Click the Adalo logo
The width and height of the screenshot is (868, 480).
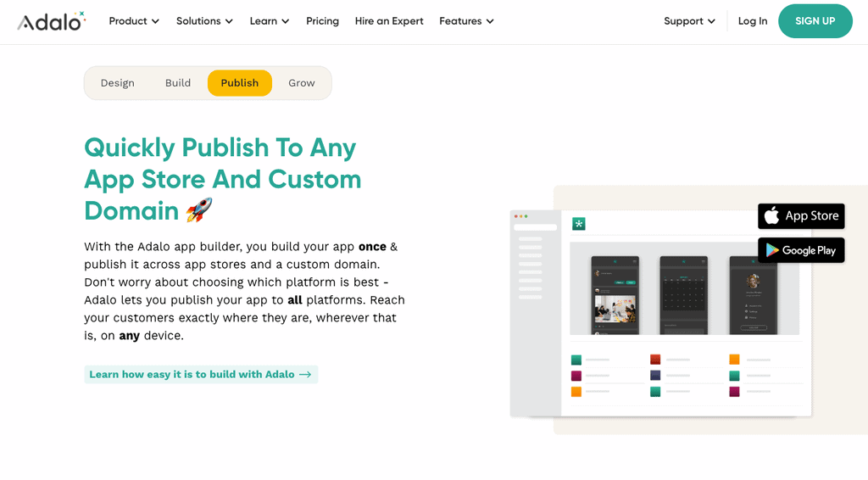point(52,21)
